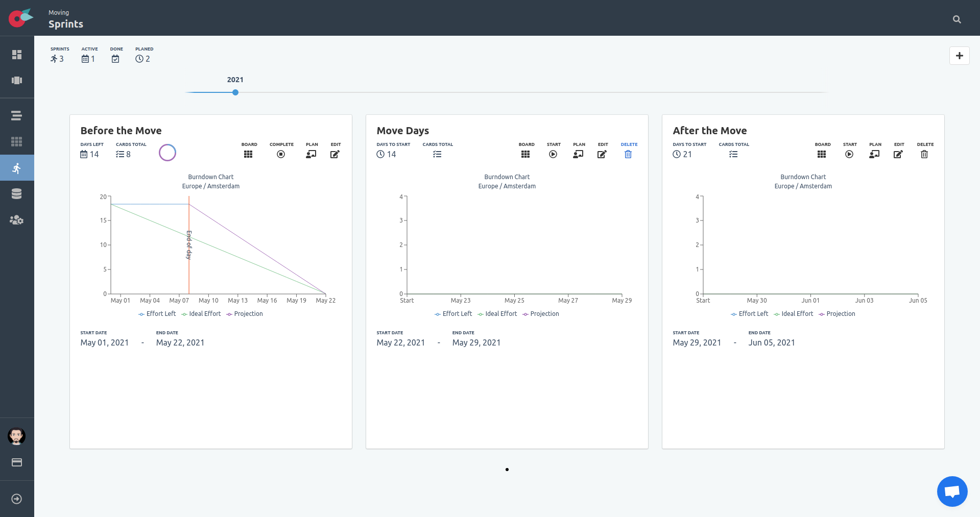980x517 pixels.
Task: Open Plan for Before the Move sprint
Action: click(312, 151)
